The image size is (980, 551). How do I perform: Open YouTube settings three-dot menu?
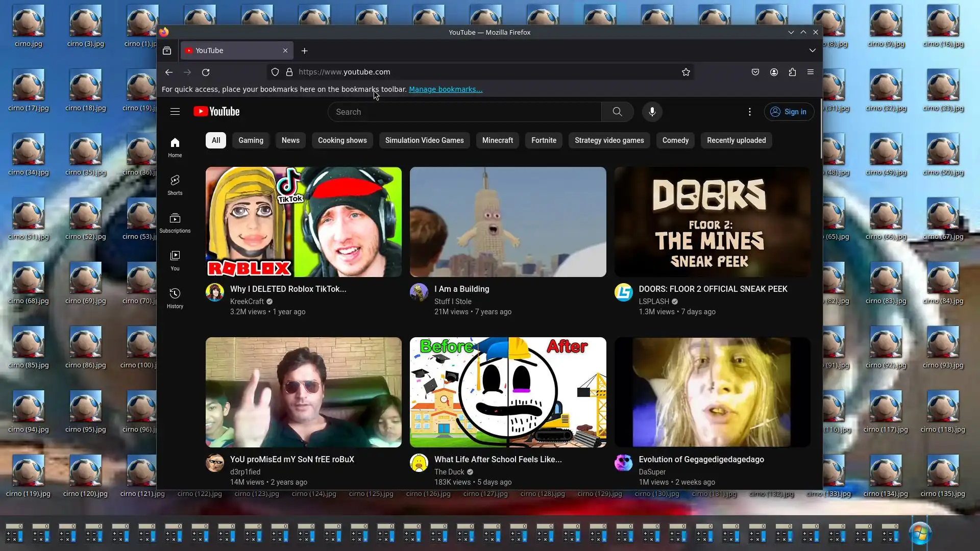click(x=749, y=112)
